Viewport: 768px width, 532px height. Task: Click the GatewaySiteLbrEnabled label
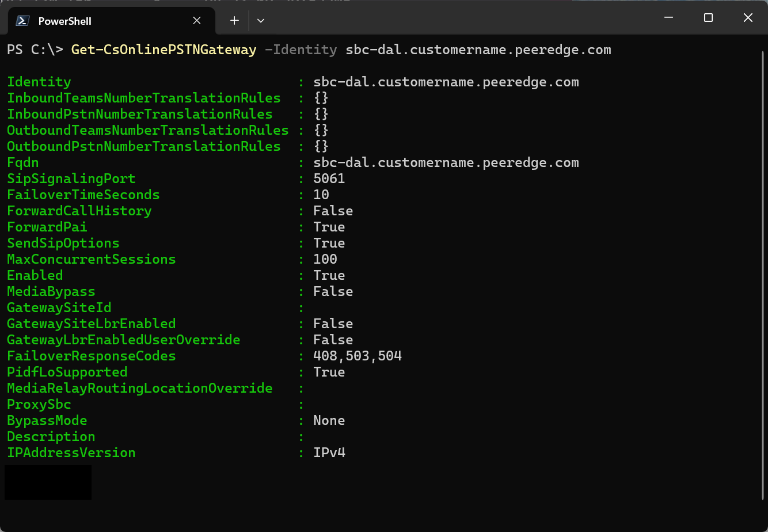92,324
